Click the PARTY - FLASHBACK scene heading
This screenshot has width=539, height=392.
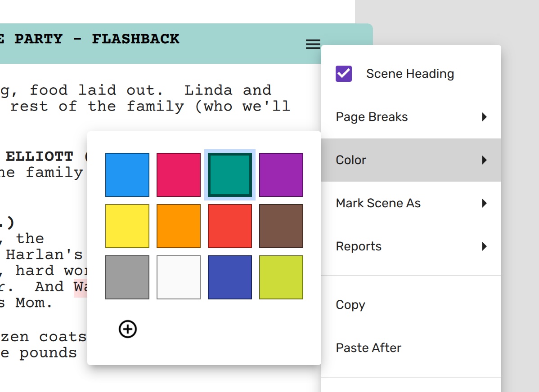[x=97, y=39]
